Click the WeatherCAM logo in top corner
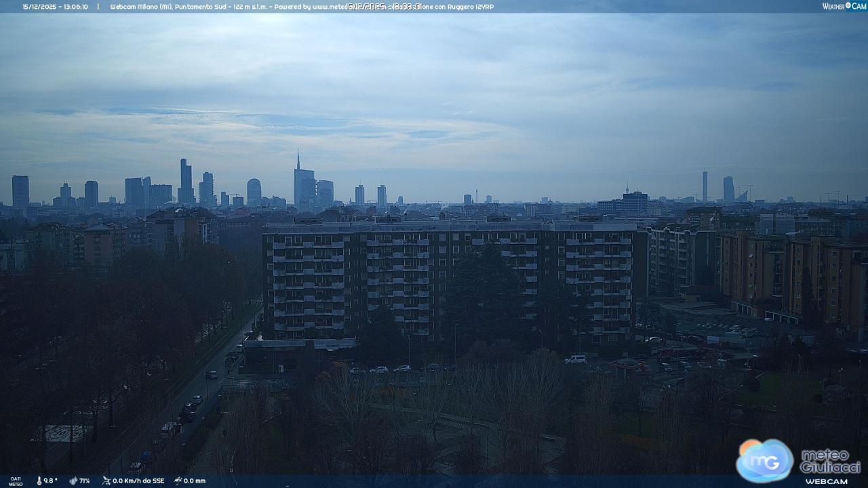Viewport: 868px width, 488px height. click(844, 6)
